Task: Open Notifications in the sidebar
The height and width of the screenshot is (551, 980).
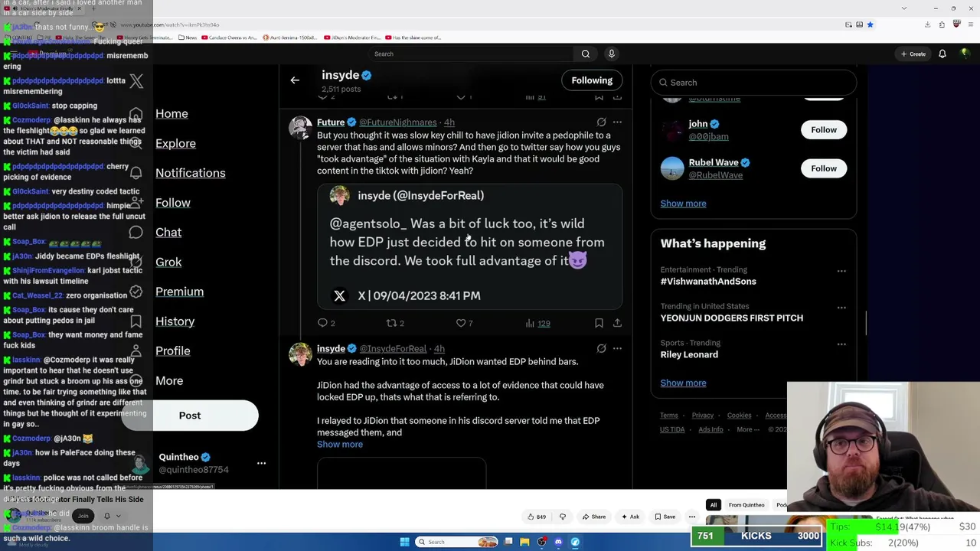Action: pyautogui.click(x=191, y=173)
